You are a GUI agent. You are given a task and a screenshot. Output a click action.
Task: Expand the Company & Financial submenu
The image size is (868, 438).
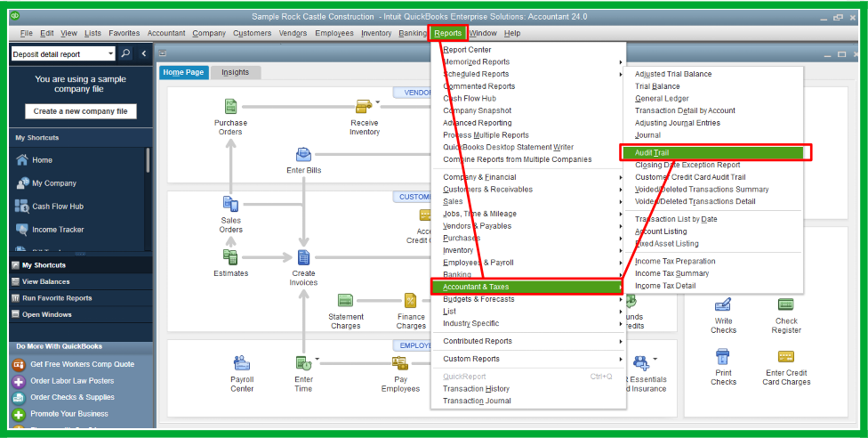coord(528,177)
